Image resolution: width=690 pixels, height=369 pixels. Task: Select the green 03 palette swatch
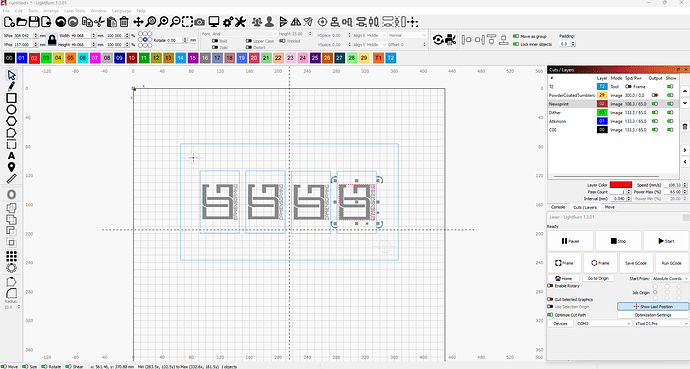tap(46, 58)
